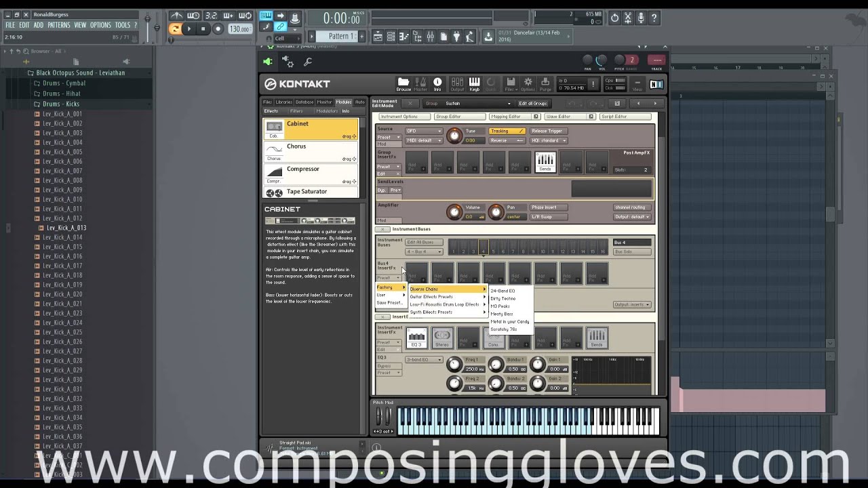Toggle FL Studio pattern/song mode button

pos(175,28)
